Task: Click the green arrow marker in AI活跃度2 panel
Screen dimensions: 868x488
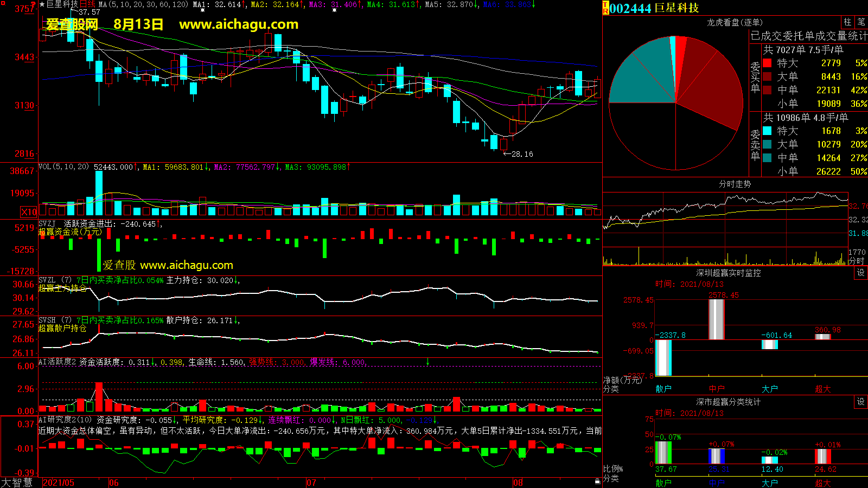Action: point(427,362)
